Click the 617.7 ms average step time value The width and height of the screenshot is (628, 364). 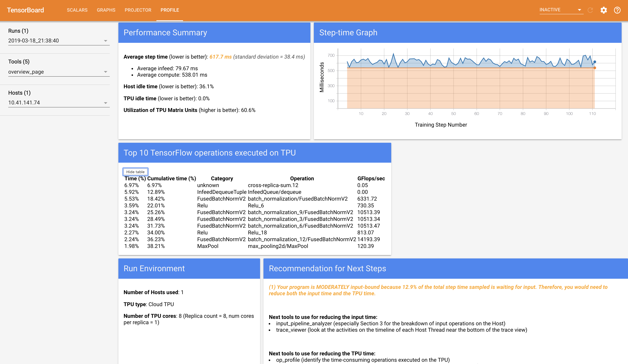(220, 57)
